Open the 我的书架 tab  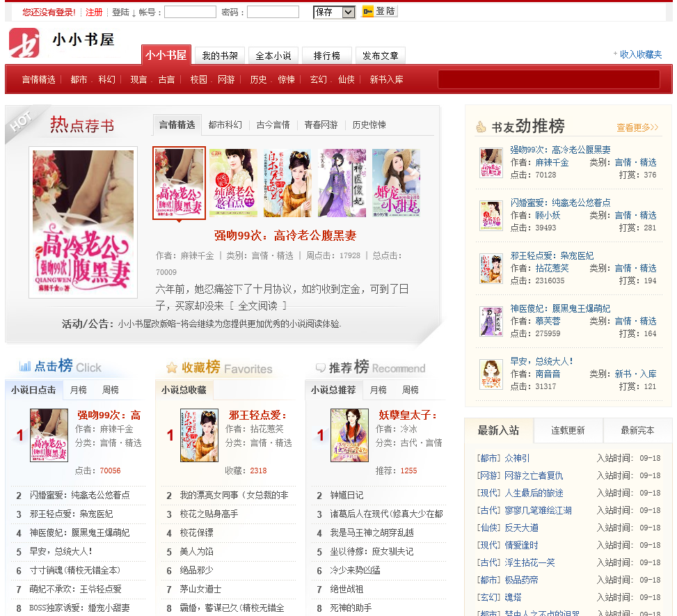tap(220, 56)
